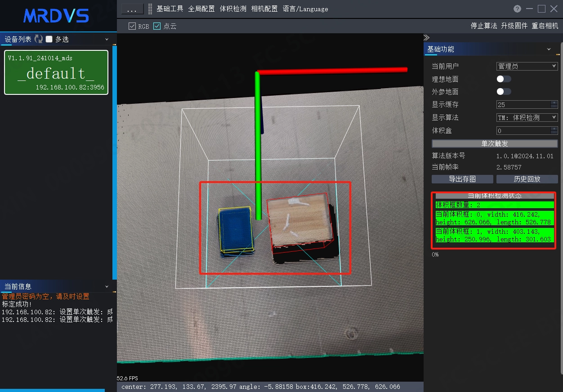
Task: Click the 0% progress label
Action: click(x=435, y=254)
